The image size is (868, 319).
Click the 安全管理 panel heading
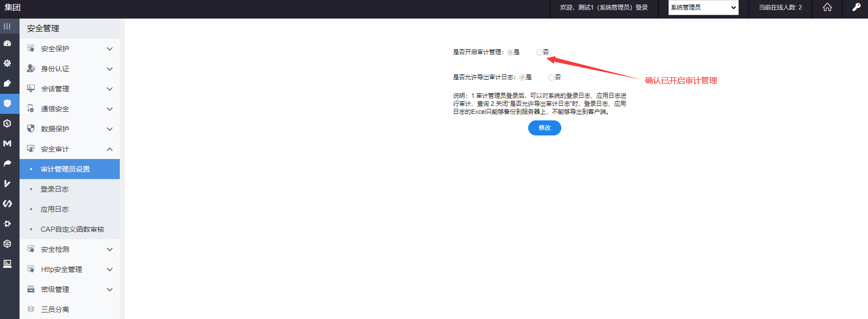coord(43,29)
